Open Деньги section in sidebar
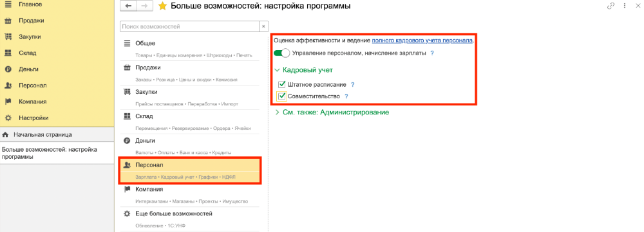 [x=29, y=69]
